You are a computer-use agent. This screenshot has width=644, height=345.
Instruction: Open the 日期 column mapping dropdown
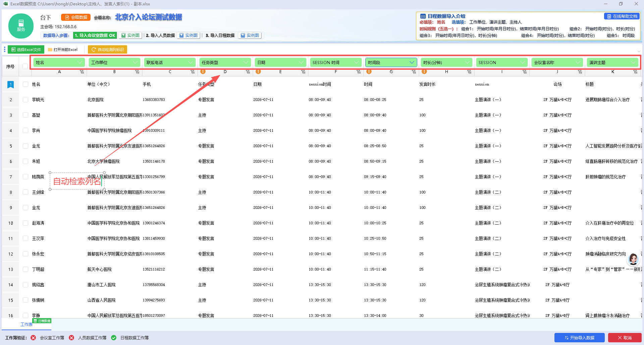pos(280,62)
